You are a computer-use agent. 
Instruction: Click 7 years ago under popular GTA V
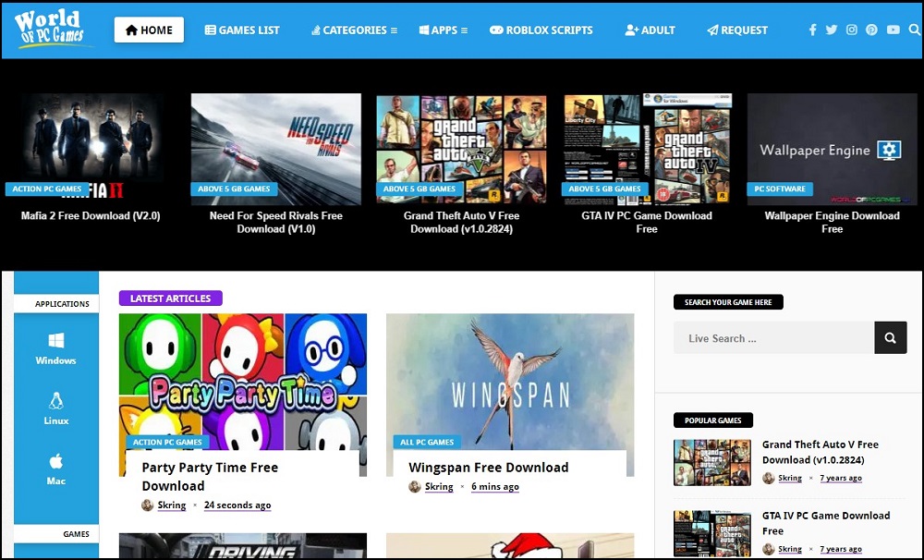click(x=841, y=478)
